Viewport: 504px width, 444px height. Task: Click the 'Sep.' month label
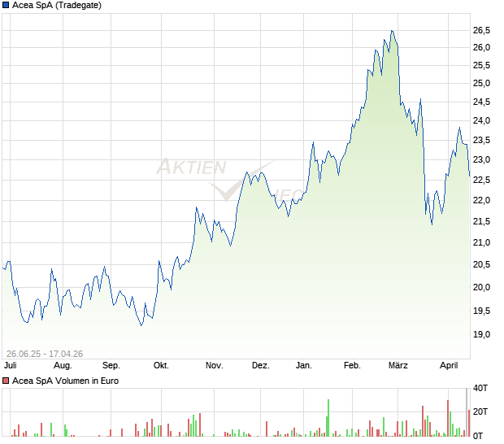tap(111, 365)
